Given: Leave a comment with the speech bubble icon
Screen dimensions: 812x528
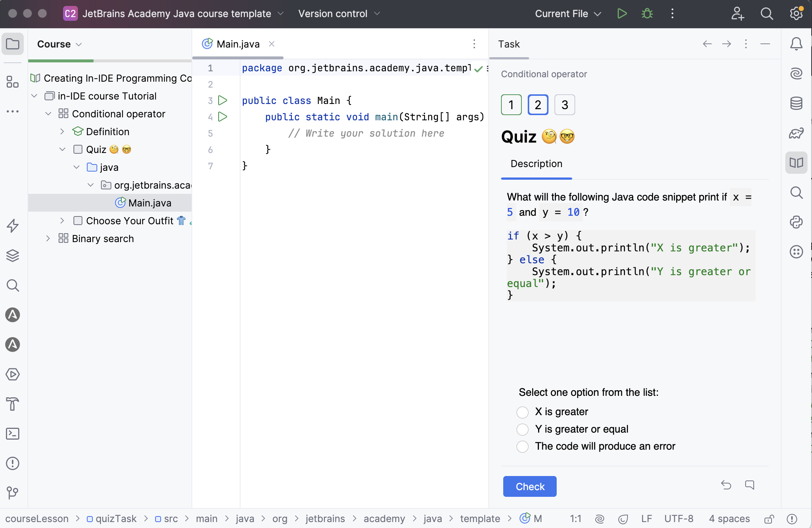Looking at the screenshot, I should (x=750, y=485).
